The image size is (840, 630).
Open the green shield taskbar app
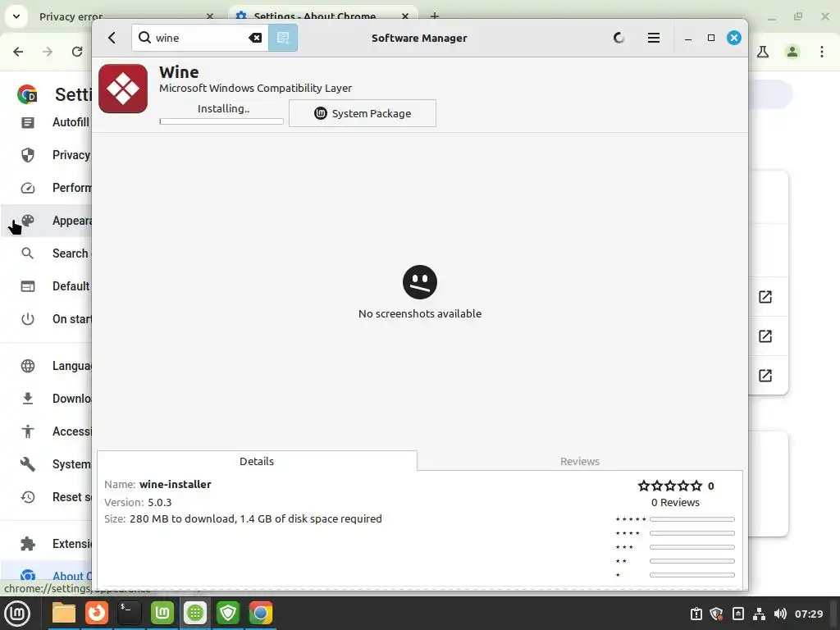[228, 614]
